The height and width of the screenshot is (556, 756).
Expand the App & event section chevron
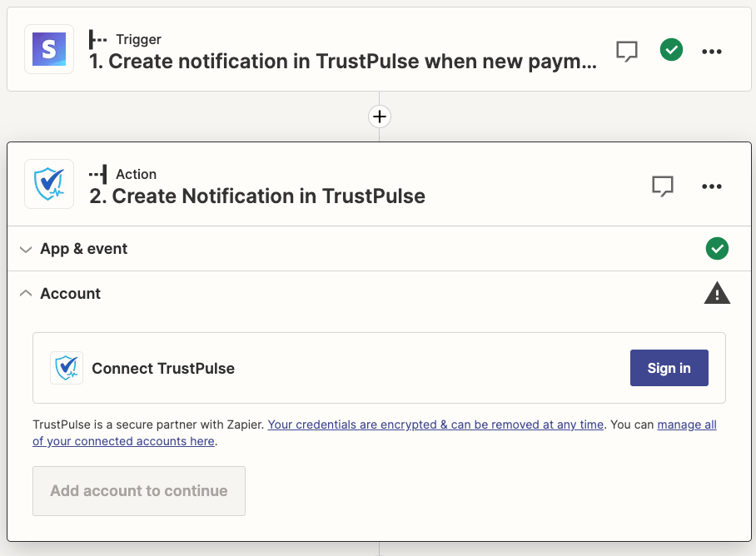[26, 249]
